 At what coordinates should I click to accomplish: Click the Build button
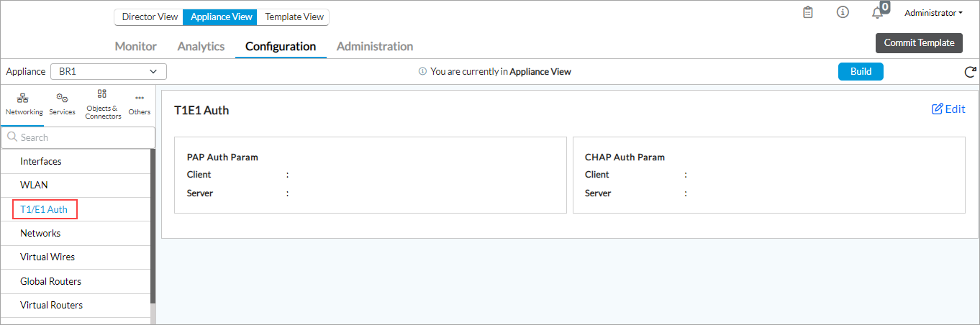point(861,71)
